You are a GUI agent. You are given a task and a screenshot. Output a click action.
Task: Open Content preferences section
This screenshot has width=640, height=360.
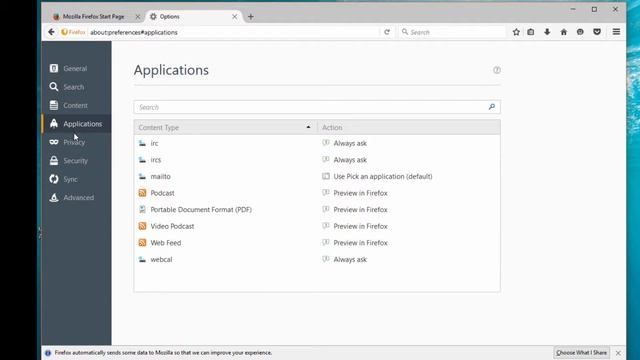(76, 105)
